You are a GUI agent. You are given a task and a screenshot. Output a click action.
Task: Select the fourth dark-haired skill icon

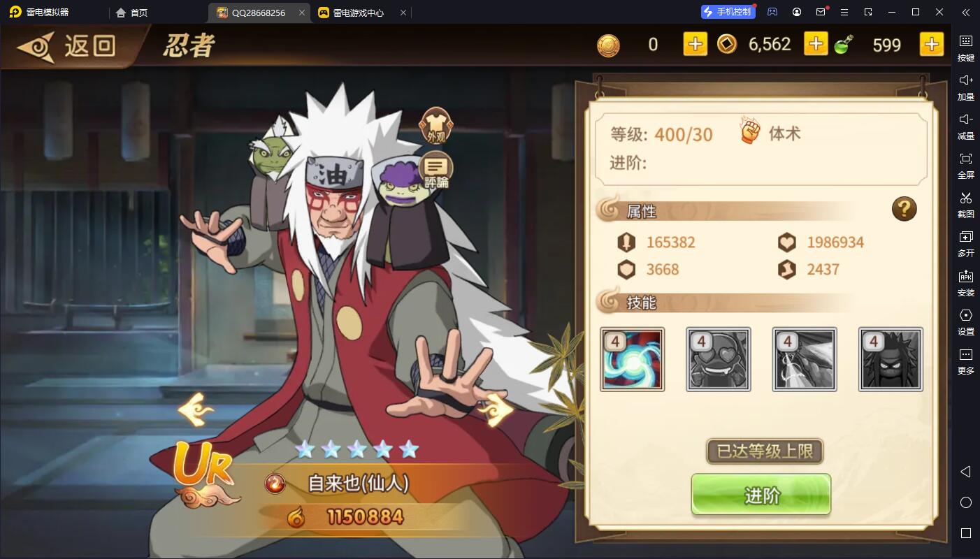click(891, 359)
